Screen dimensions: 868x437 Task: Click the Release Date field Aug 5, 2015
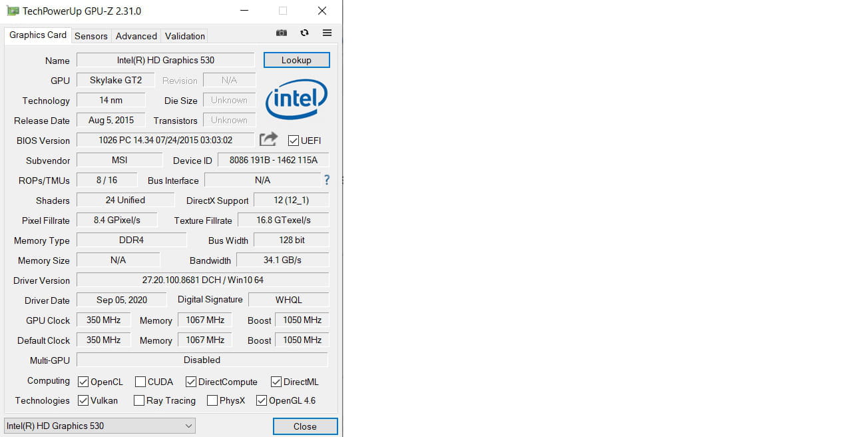pos(111,120)
